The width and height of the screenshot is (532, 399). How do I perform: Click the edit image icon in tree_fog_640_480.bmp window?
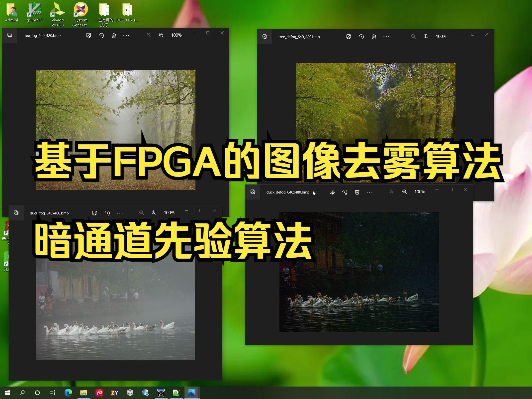point(89,35)
